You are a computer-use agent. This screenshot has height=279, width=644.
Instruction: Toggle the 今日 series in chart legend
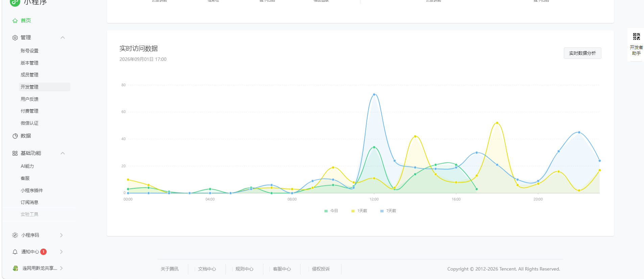pos(331,211)
